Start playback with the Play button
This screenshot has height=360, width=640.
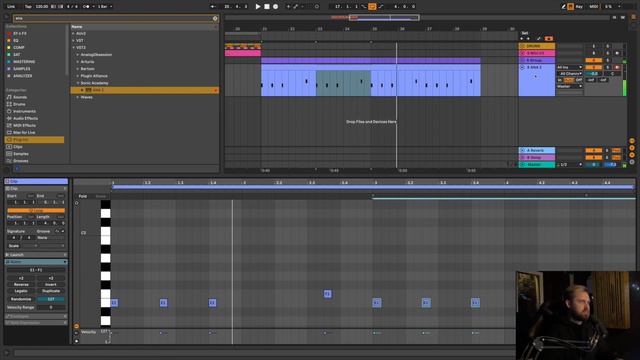pyautogui.click(x=258, y=7)
